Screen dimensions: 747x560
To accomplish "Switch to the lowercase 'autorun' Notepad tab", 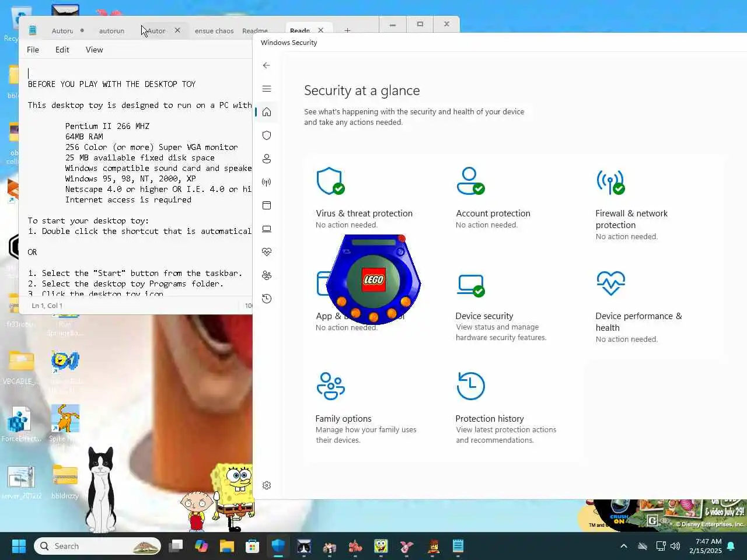I will tap(111, 31).
